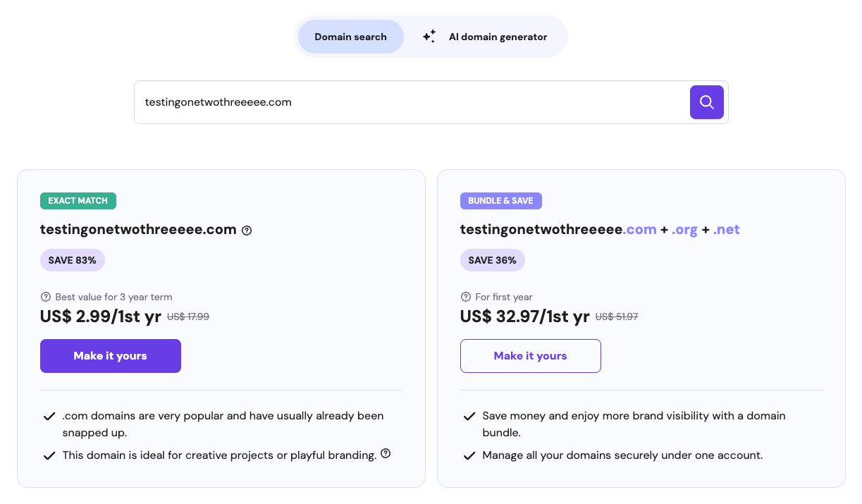Viewport: 862px width, 504px height.
Task: Click the '.org' link in the bundle title
Action: [684, 229]
